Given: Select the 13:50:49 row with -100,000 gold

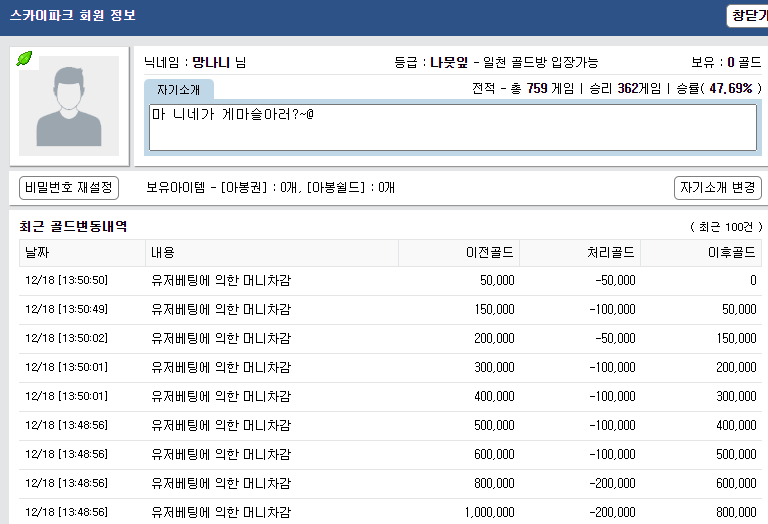Looking at the screenshot, I should pyautogui.click(x=390, y=310).
